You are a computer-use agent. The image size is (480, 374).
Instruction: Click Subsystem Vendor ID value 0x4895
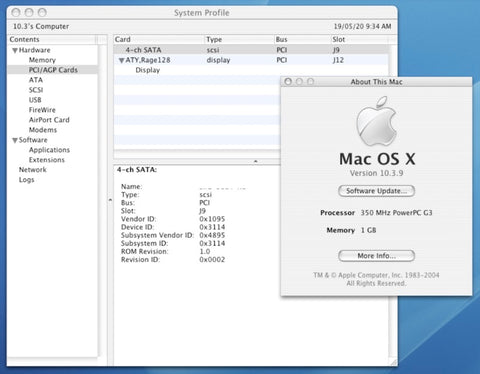pyautogui.click(x=212, y=235)
